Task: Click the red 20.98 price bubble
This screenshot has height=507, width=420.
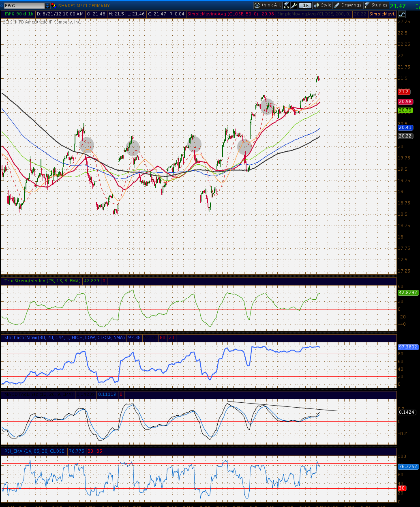Action: tap(406, 101)
